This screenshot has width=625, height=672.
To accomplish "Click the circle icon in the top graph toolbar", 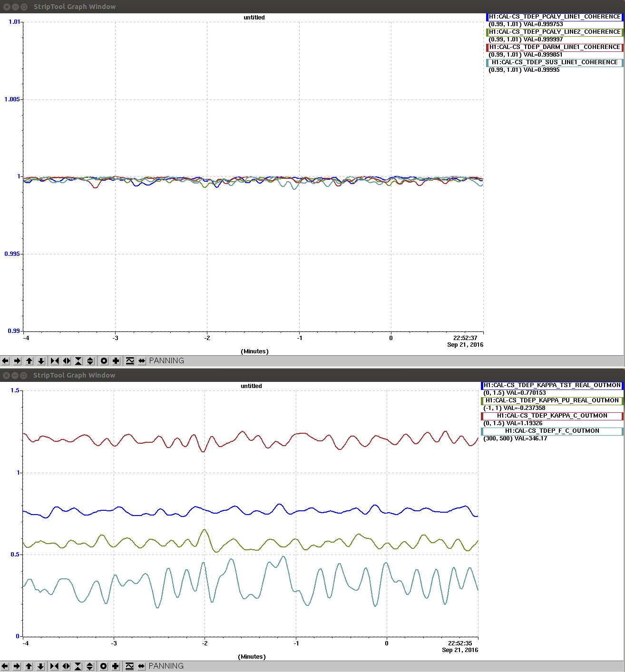I will click(104, 361).
